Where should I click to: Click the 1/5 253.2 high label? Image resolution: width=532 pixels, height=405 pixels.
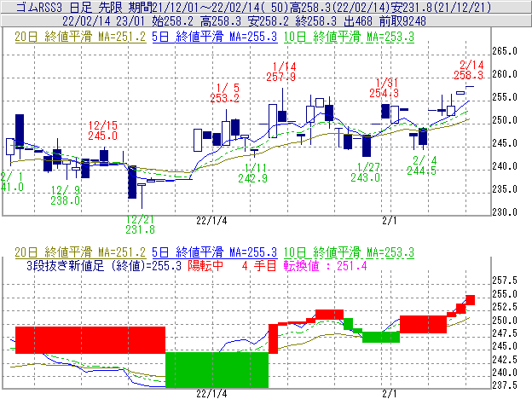click(x=224, y=93)
